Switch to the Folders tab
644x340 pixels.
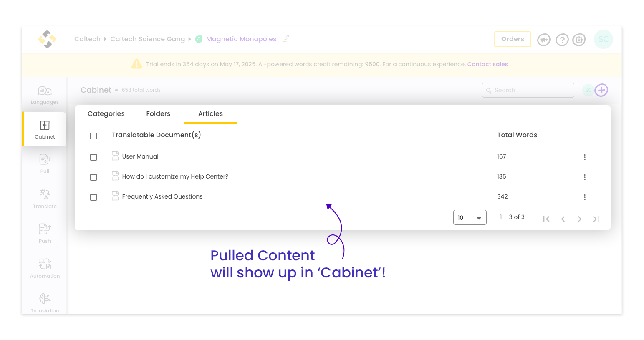(158, 114)
